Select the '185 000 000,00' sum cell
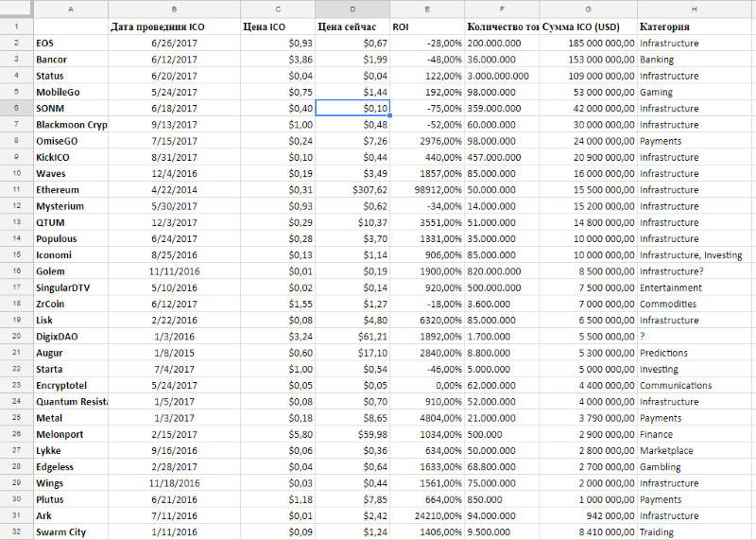756x540 pixels. pos(588,43)
